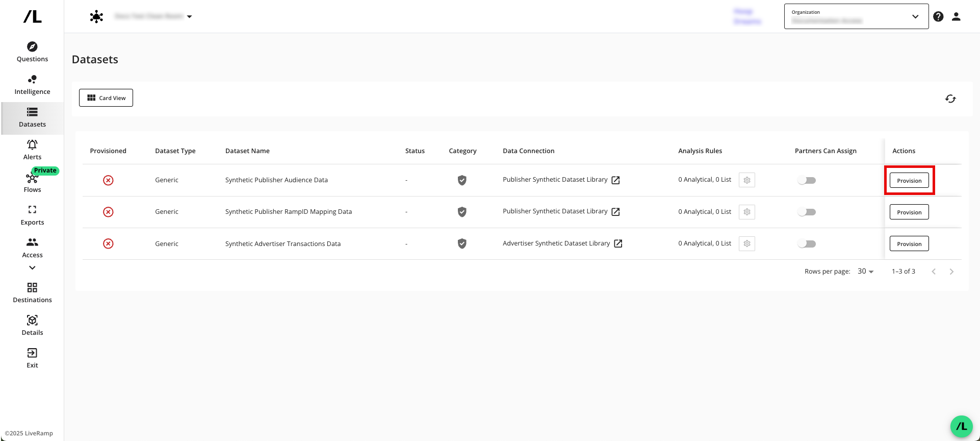Open analysis rules gear for Synthetic Publisher Audience Data
Image resolution: width=980 pixels, height=441 pixels.
point(746,180)
